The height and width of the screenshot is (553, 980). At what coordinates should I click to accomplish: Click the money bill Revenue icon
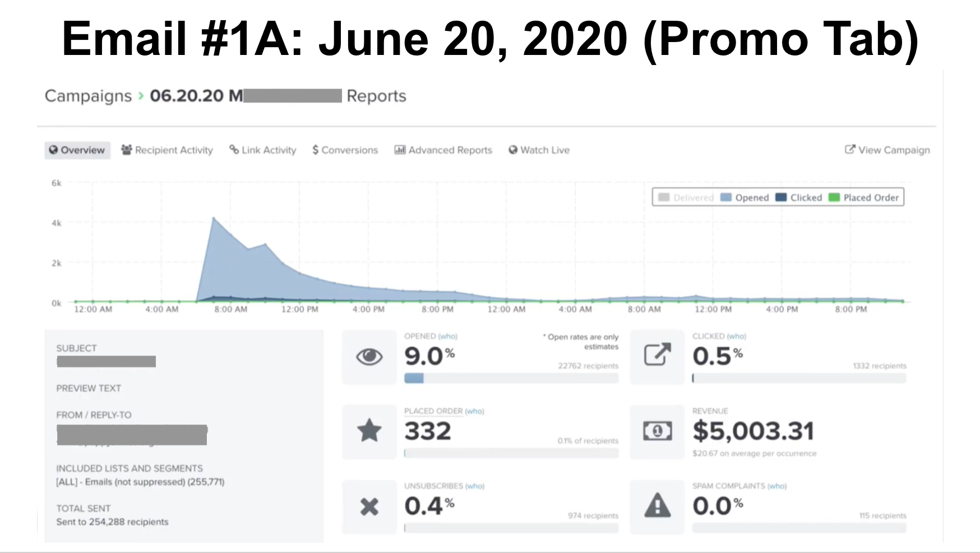point(657,431)
